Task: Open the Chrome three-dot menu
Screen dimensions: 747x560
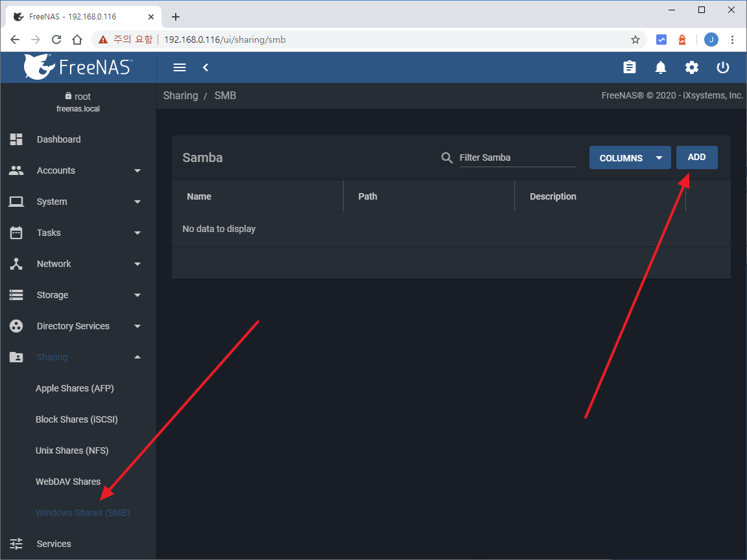Action: pyautogui.click(x=732, y=40)
